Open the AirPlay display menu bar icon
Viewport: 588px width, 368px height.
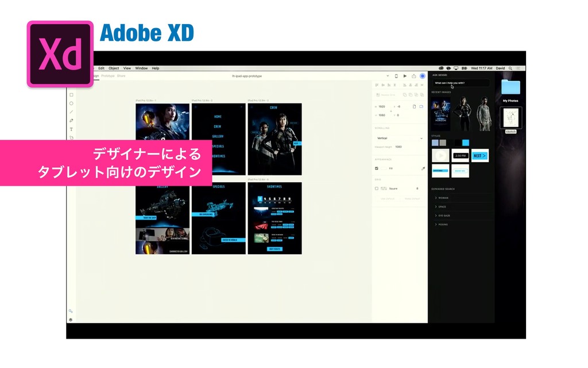pyautogui.click(x=456, y=68)
